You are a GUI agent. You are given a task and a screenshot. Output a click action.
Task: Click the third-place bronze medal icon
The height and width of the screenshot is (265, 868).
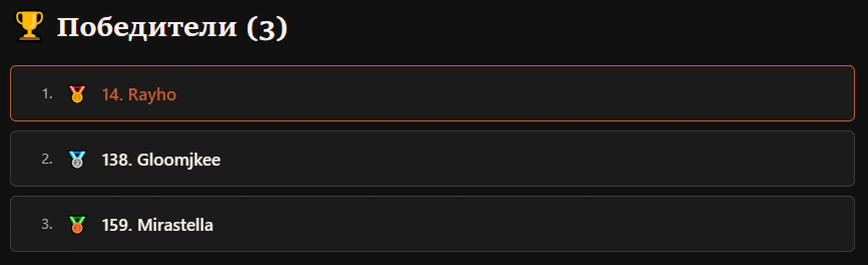click(77, 224)
